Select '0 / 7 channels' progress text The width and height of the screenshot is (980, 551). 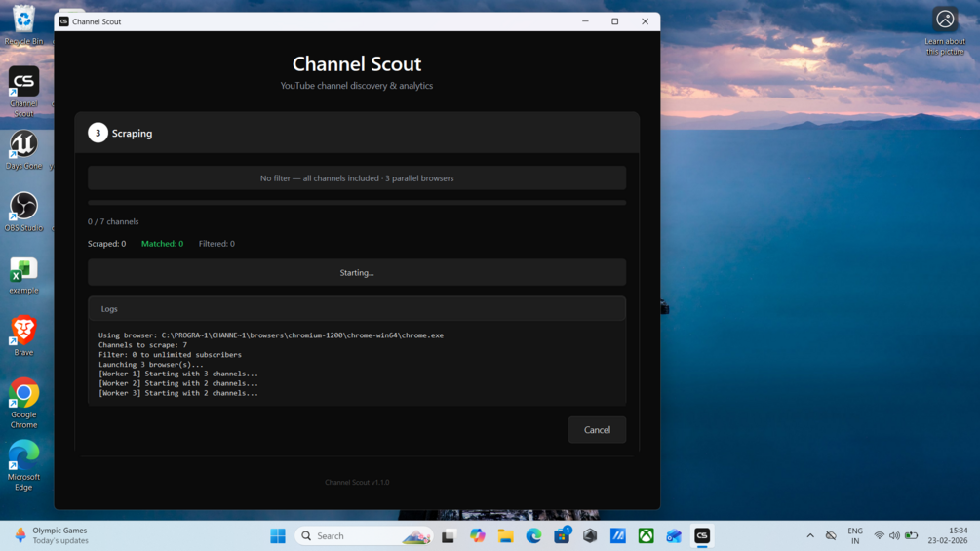tap(113, 221)
